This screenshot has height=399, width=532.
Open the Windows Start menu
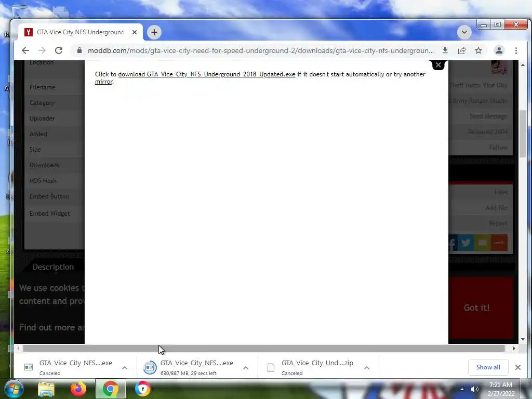click(x=14, y=389)
